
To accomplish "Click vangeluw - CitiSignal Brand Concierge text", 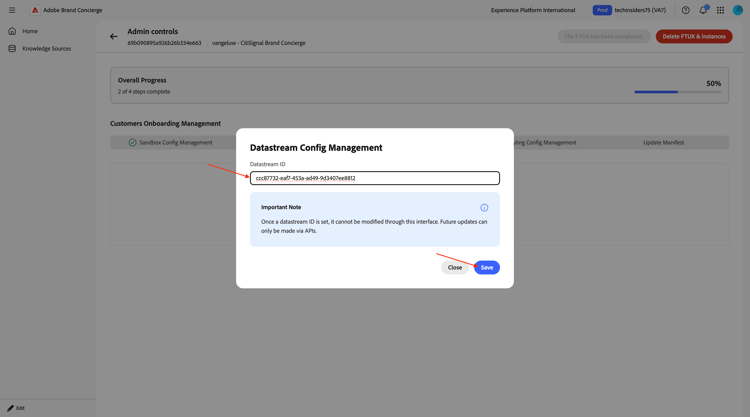I will (258, 43).
